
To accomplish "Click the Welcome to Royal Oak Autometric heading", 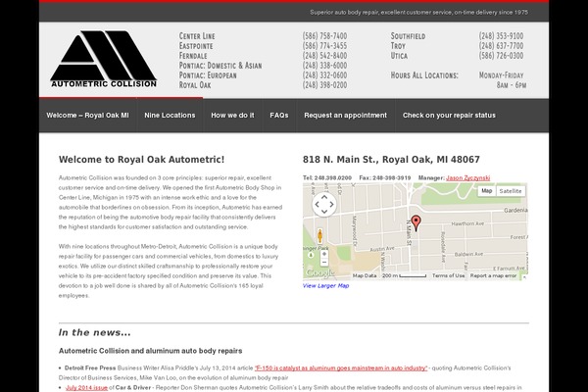I will [141, 160].
